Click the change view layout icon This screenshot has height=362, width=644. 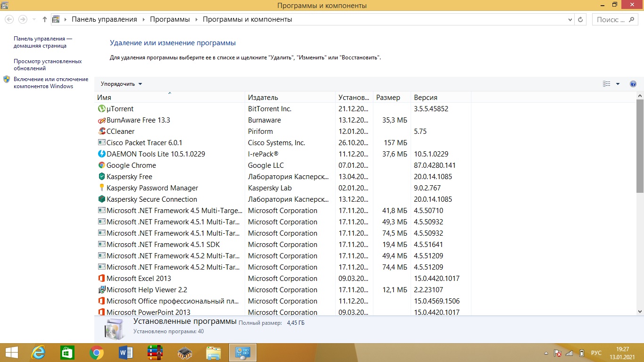click(607, 84)
